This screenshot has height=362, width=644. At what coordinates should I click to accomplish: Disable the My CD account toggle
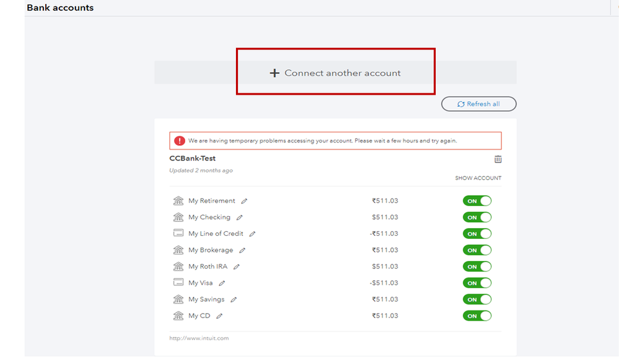pyautogui.click(x=477, y=316)
